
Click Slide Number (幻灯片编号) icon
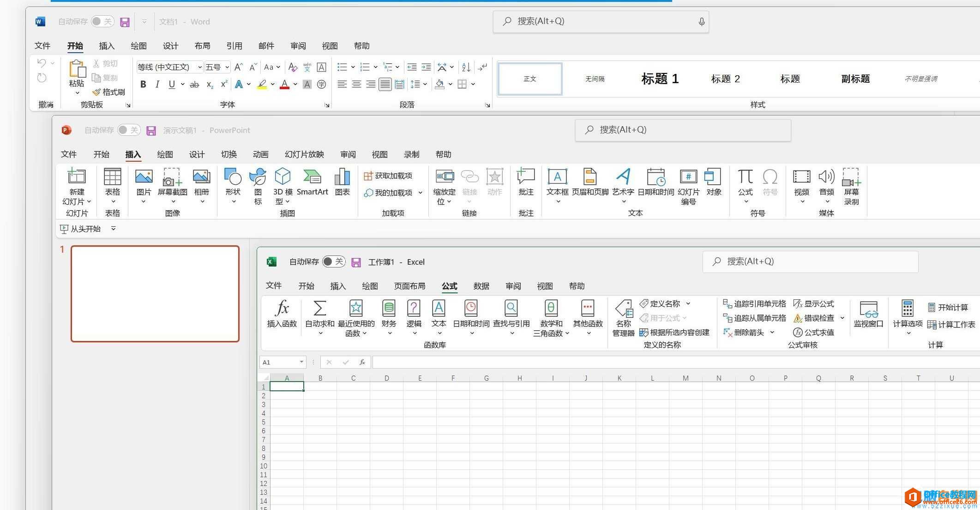coord(688,187)
